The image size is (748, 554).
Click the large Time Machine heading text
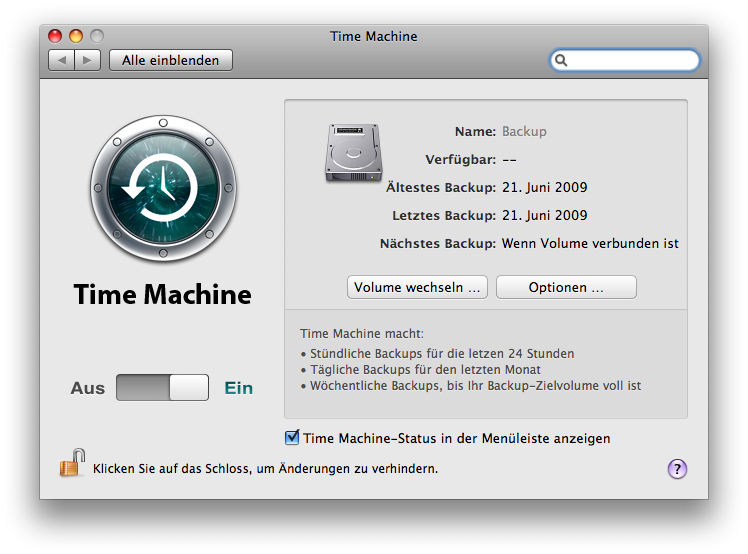[x=163, y=294]
